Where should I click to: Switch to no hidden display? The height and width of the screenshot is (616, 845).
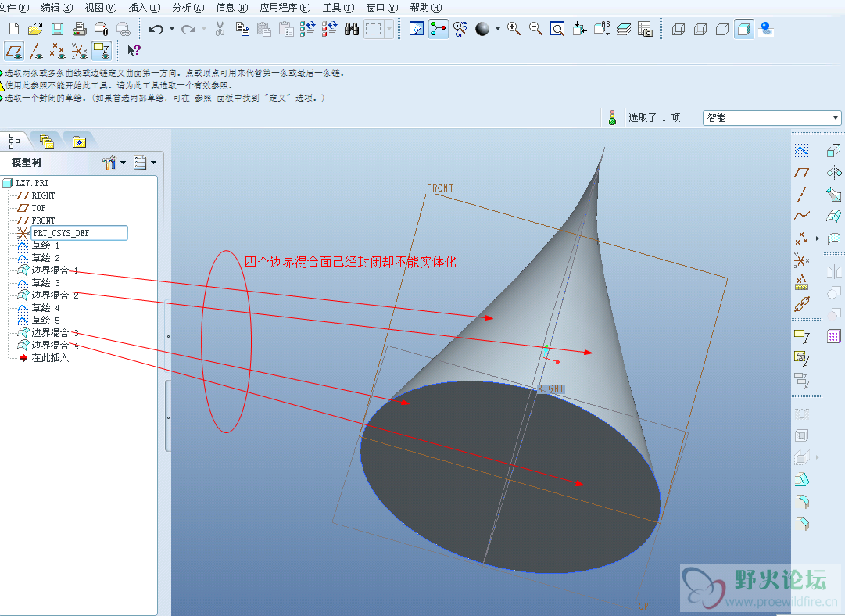tap(722, 29)
